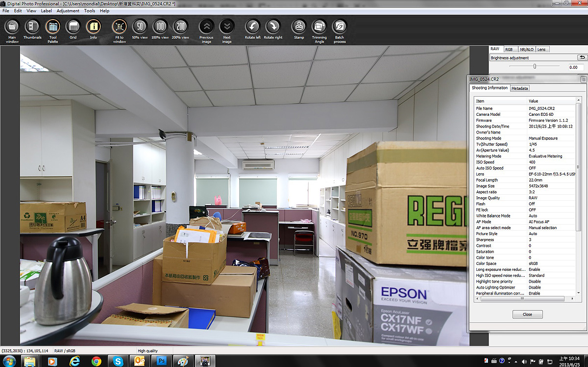This screenshot has height=367, width=588.
Task: Toggle the Grid overlay
Action: click(x=73, y=29)
